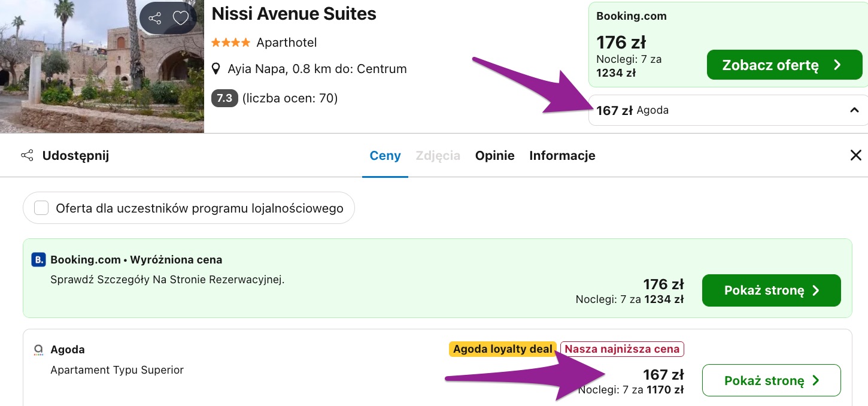Click the location pin icon near Ayia Napa
Image resolution: width=868 pixels, height=406 pixels.
[x=217, y=69]
